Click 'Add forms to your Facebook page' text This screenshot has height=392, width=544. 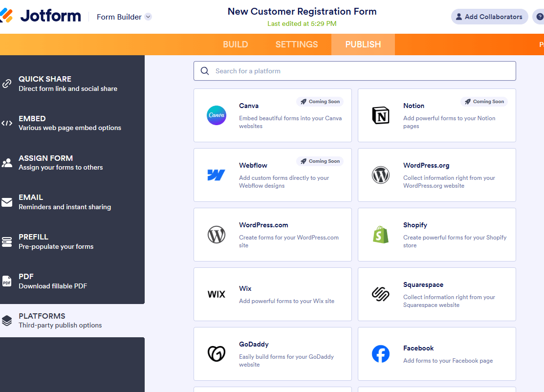pos(448,361)
